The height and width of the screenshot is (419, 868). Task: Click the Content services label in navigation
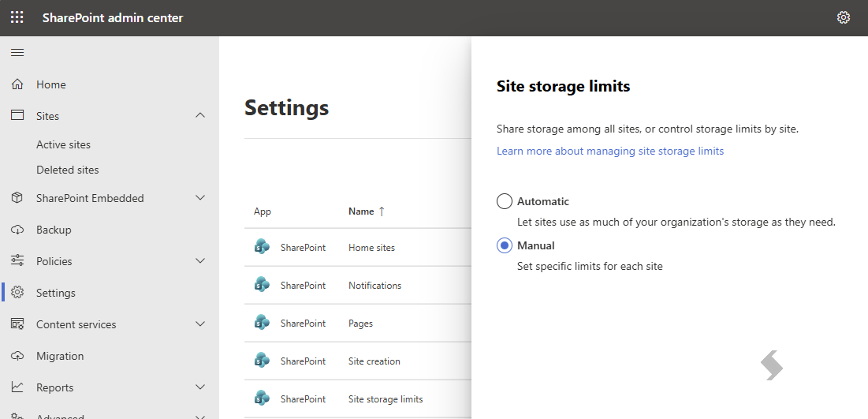point(76,324)
